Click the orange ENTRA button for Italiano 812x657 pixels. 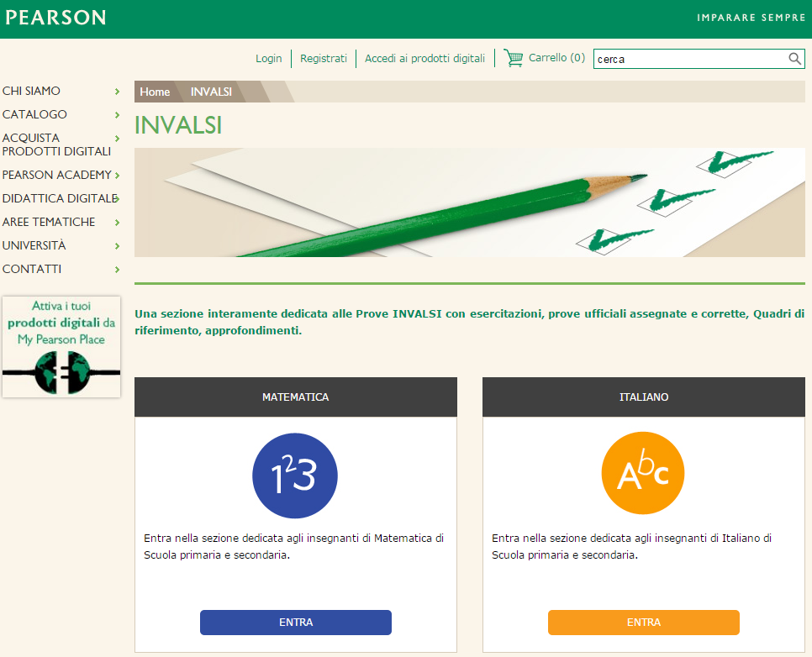point(644,623)
